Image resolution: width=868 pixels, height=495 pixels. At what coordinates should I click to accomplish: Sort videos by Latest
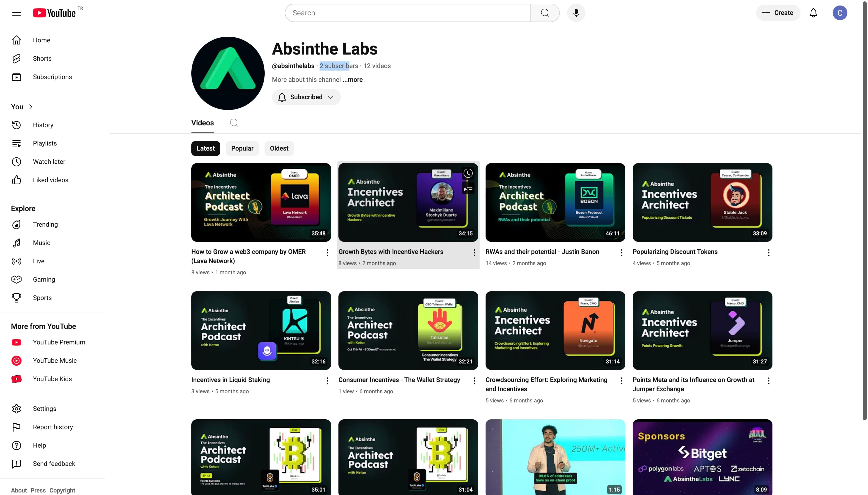(x=206, y=148)
